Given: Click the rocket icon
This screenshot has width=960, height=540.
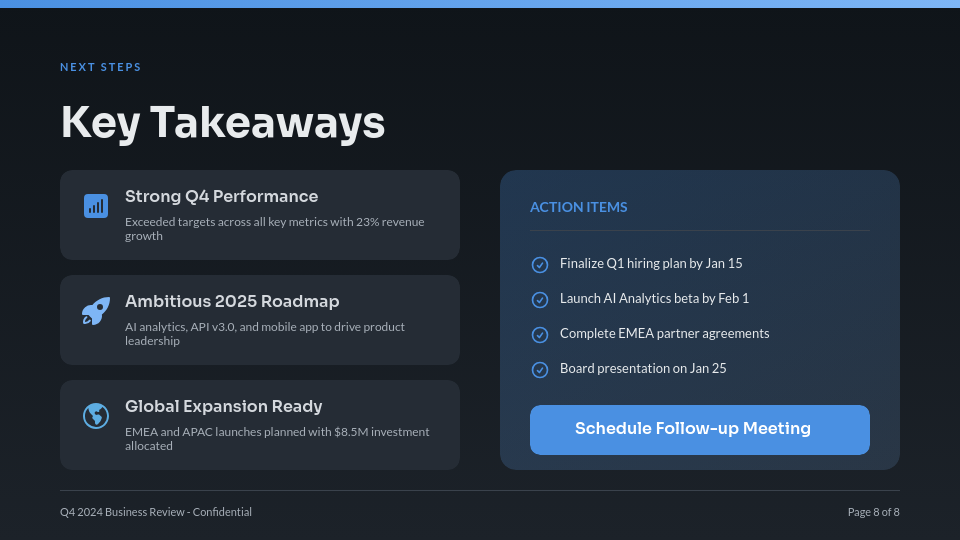Looking at the screenshot, I should [x=96, y=311].
